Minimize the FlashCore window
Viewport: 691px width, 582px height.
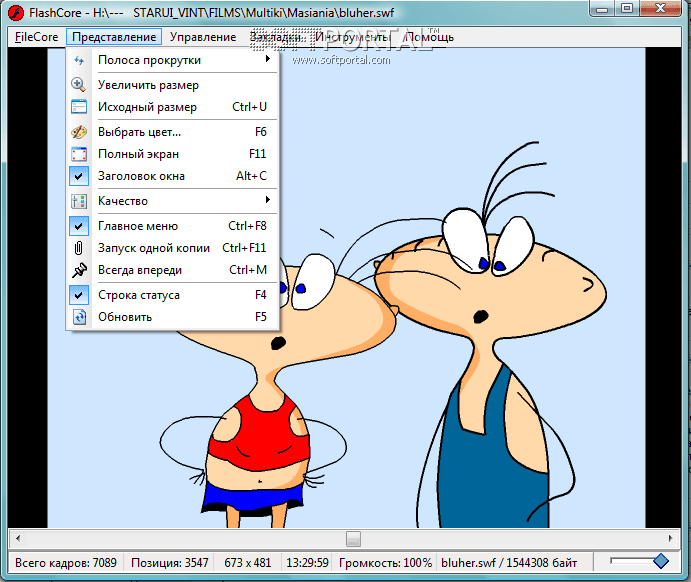[x=602, y=8]
